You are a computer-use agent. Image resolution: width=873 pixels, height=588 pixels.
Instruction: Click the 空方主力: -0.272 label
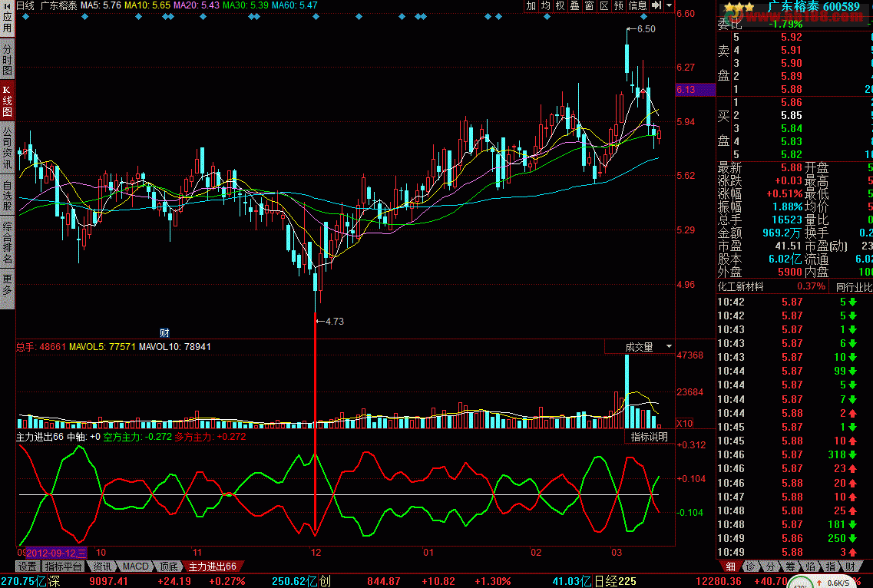tap(137, 437)
